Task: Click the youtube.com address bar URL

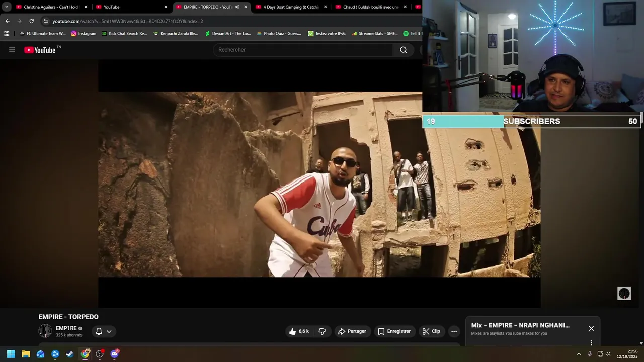Action: (128, 21)
